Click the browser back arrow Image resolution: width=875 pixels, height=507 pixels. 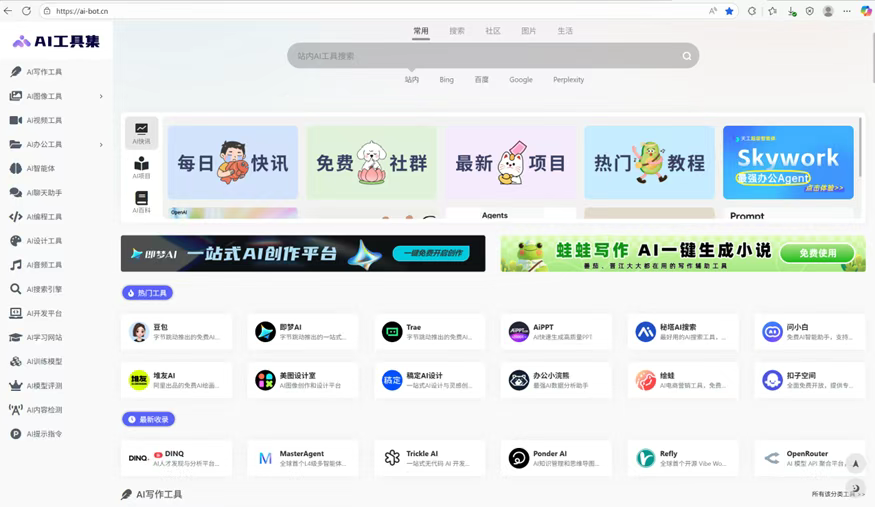[8, 11]
